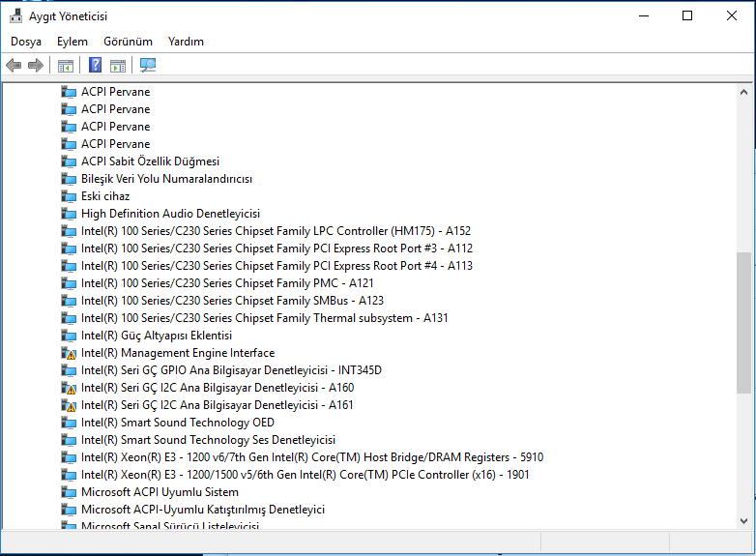Select Intel(R) Management Engine Interface device

coord(178,353)
